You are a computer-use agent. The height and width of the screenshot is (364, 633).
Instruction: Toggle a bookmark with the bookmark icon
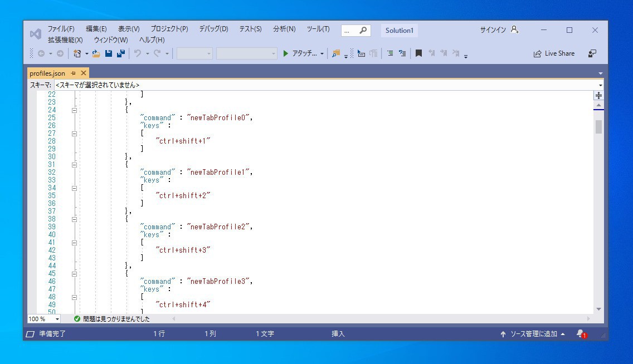tap(418, 53)
